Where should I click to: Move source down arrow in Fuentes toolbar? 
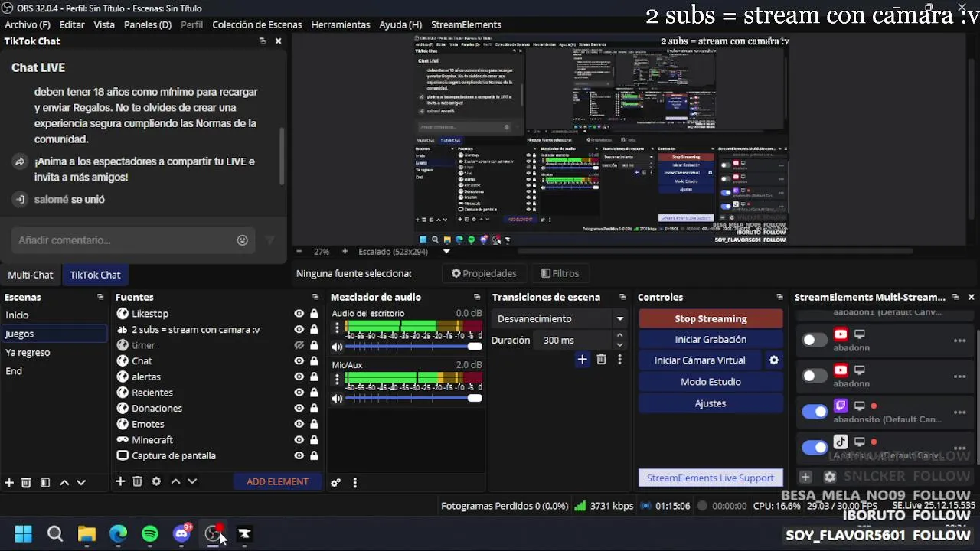192,481
